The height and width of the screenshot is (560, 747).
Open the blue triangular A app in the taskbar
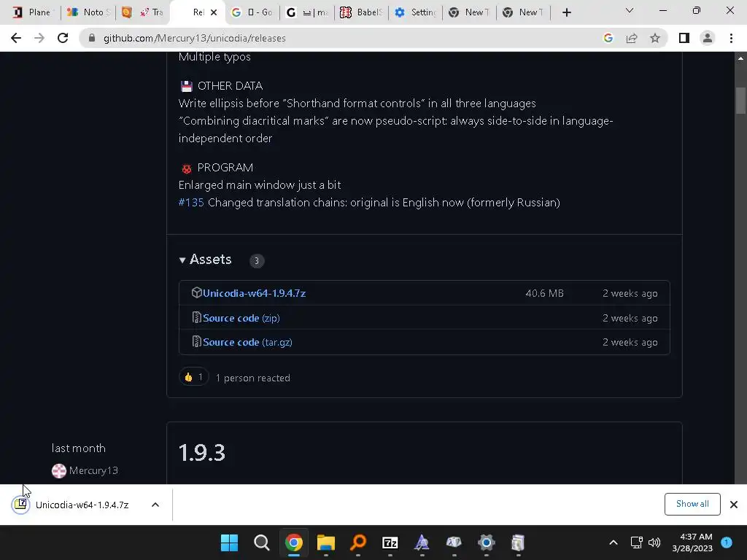[422, 542]
